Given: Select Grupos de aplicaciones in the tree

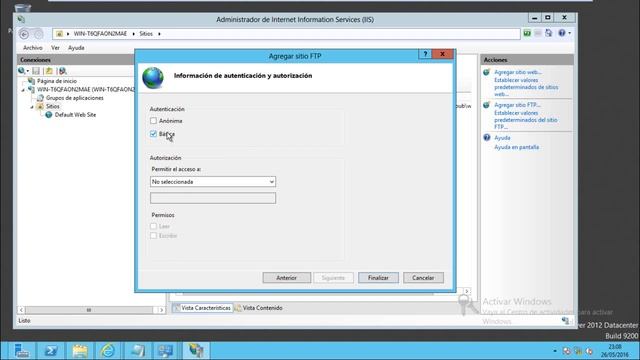Looking at the screenshot, I should click(75, 98).
